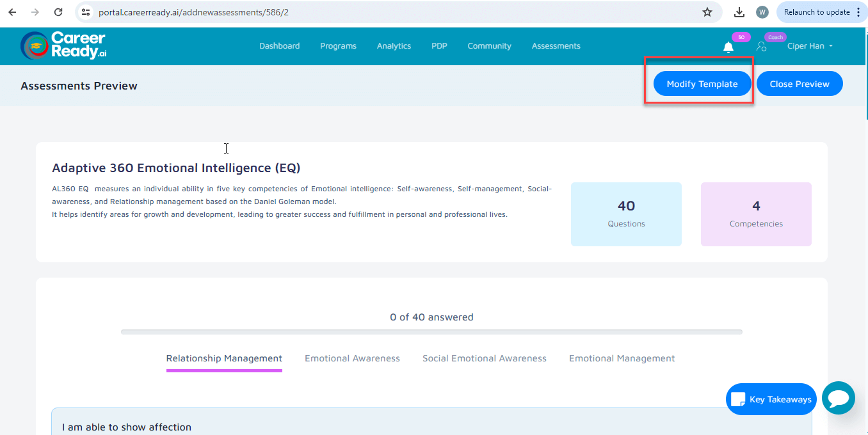Open the Chrome three-dot menu
The width and height of the screenshot is (868, 435).
[x=858, y=12]
